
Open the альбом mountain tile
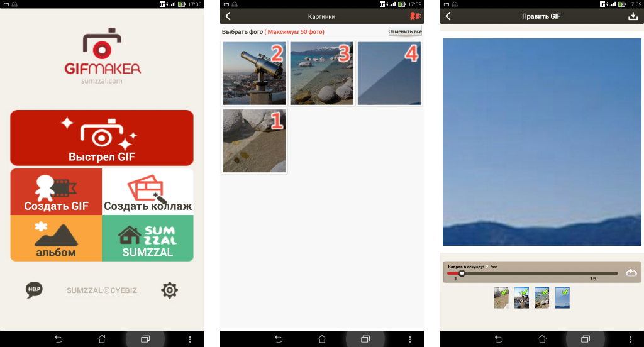[x=56, y=238]
